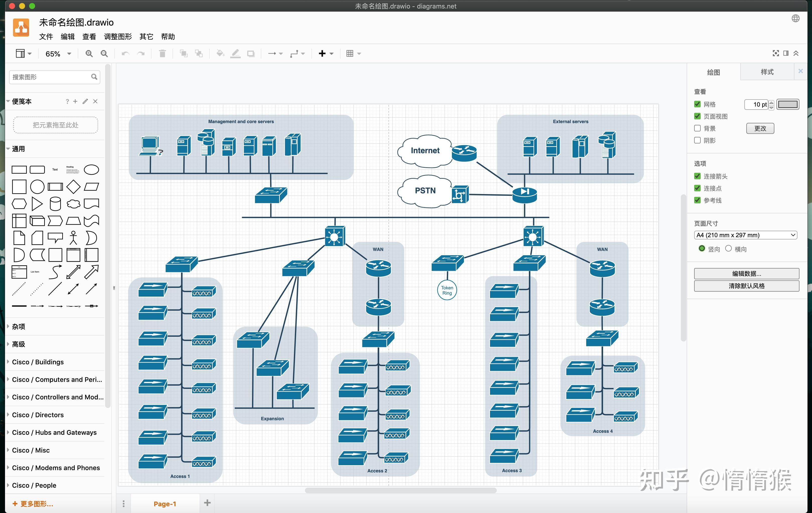Select the cylinder shape in general palette
The height and width of the screenshot is (513, 812).
coord(55,204)
